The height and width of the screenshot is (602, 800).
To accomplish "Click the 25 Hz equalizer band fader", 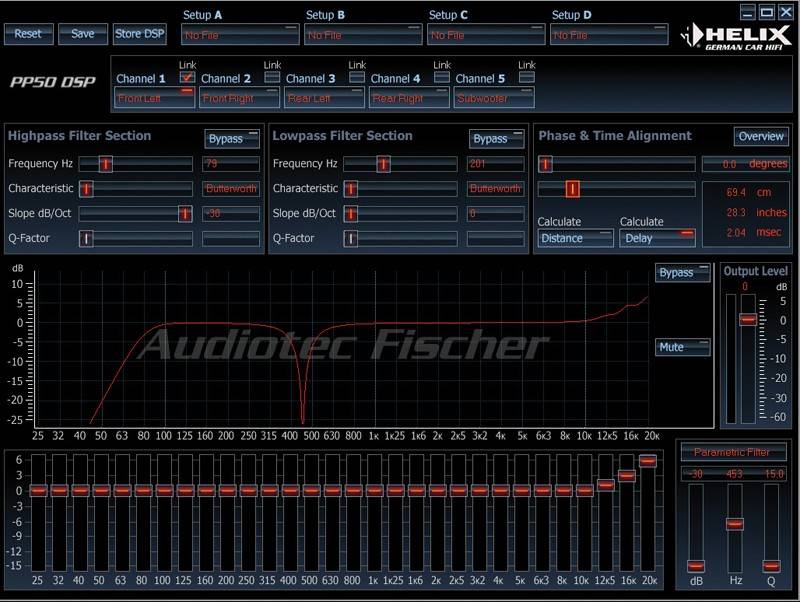I will click(38, 491).
